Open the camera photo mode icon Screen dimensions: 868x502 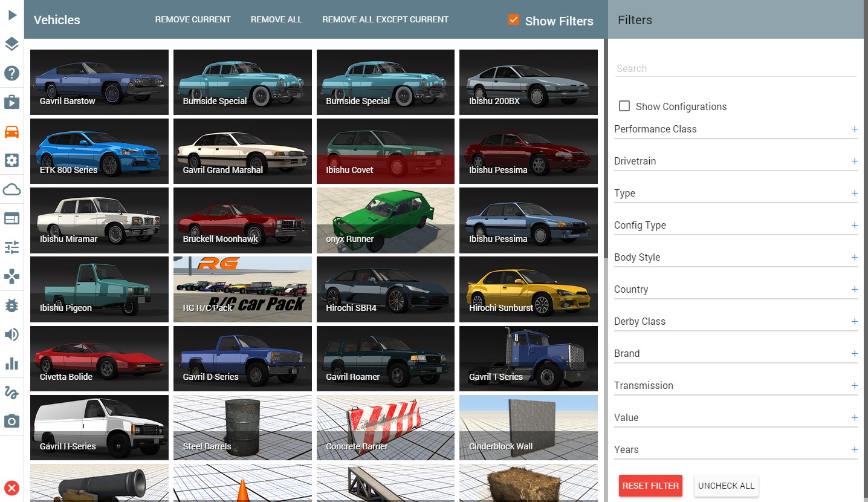pos(11,422)
